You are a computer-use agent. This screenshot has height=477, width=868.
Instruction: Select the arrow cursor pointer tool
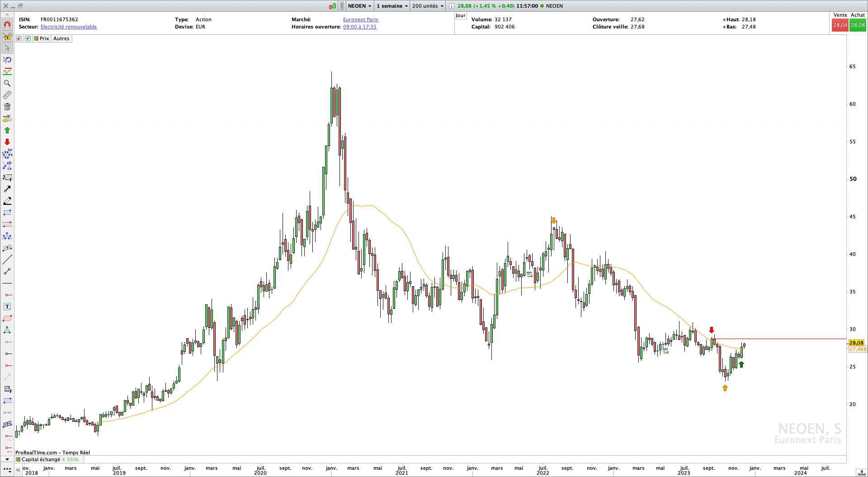pyautogui.click(x=7, y=48)
